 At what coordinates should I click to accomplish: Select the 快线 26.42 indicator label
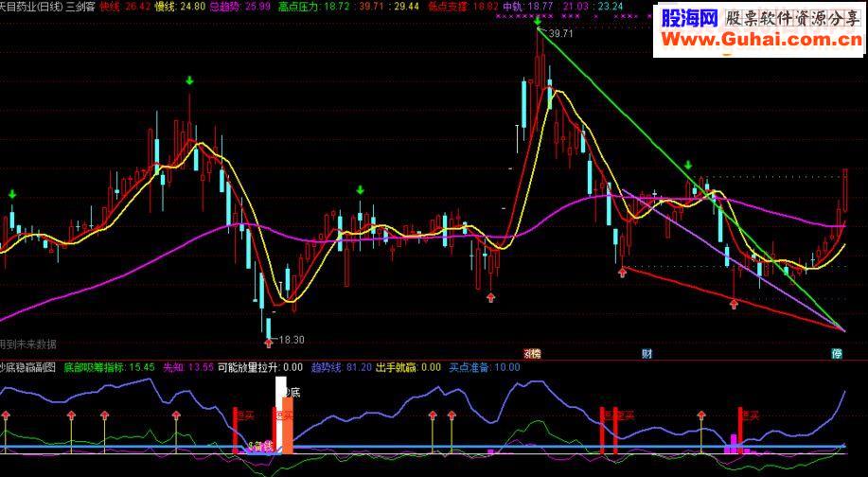click(125, 6)
